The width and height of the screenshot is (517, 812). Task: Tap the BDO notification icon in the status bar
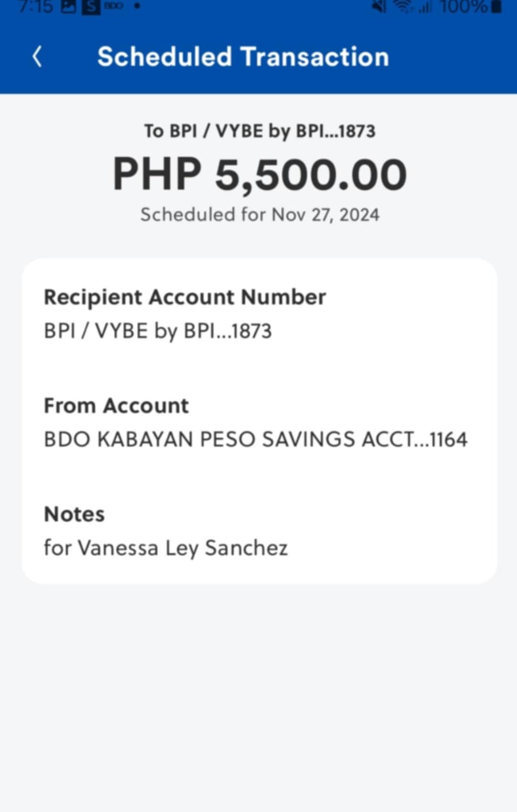click(113, 6)
